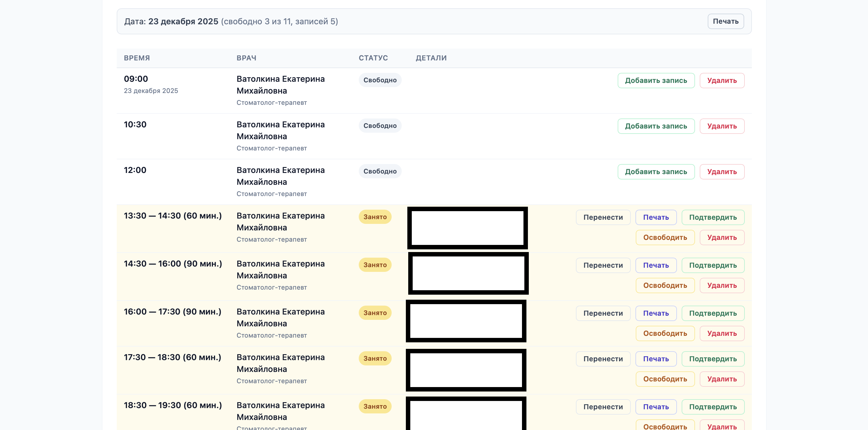The height and width of the screenshot is (430, 868).
Task: Подтвердить the 17:30 — 18:30 appointment
Action: pos(713,359)
